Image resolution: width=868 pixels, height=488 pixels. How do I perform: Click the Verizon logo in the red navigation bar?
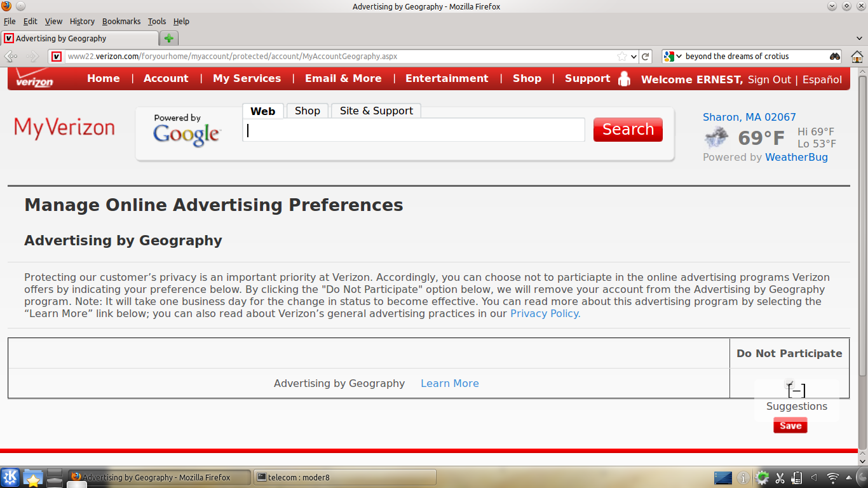click(x=34, y=78)
